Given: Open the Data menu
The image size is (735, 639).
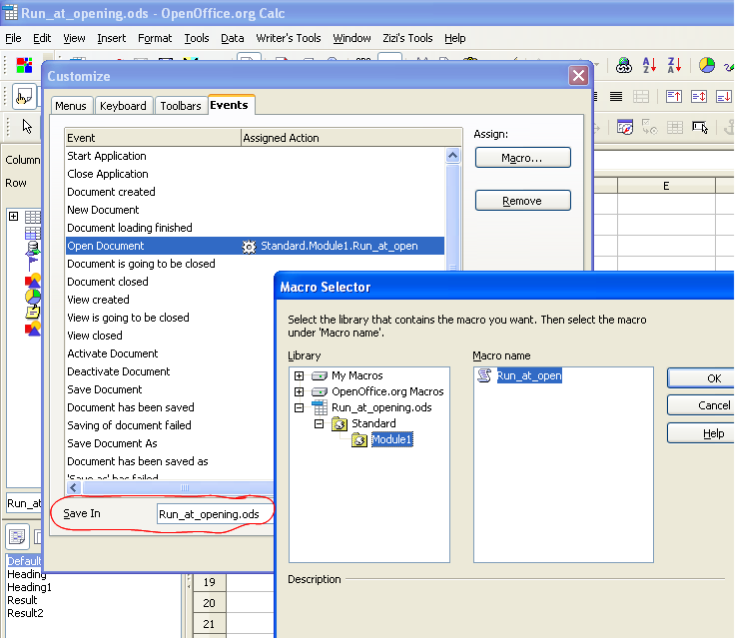Looking at the screenshot, I should point(232,38).
